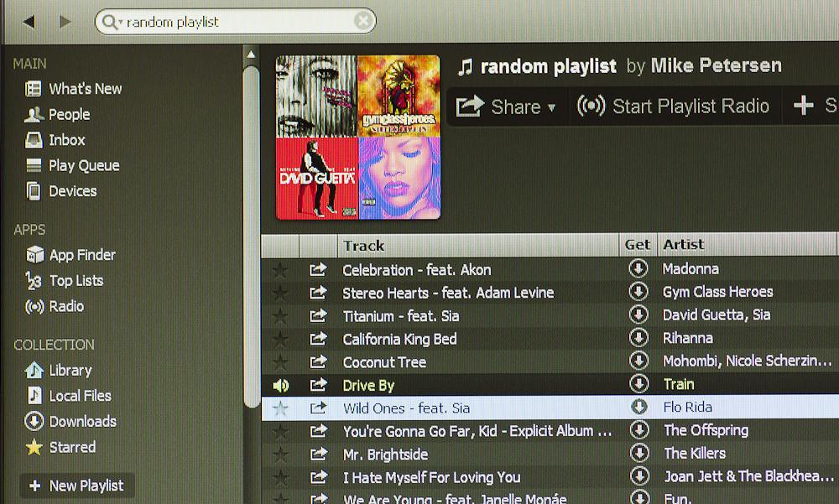Start Playlist Radio

coord(674,107)
